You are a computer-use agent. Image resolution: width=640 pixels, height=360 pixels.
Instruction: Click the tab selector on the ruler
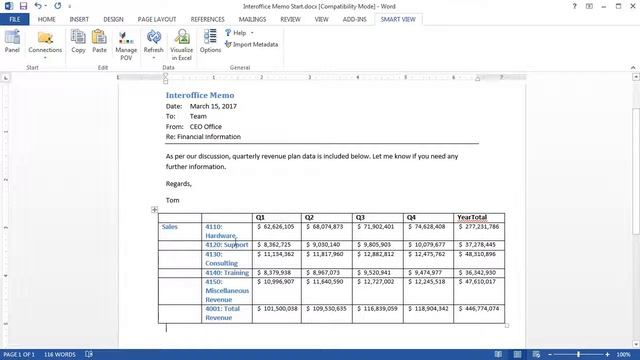6,78
